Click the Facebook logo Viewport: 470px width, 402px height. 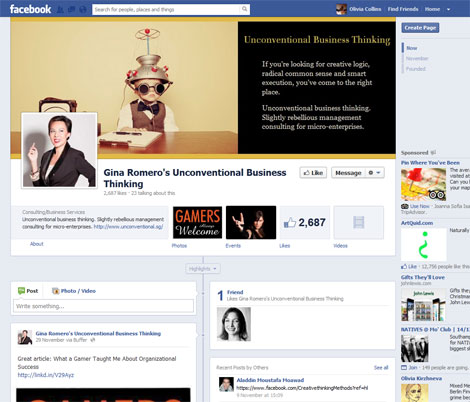point(30,9)
